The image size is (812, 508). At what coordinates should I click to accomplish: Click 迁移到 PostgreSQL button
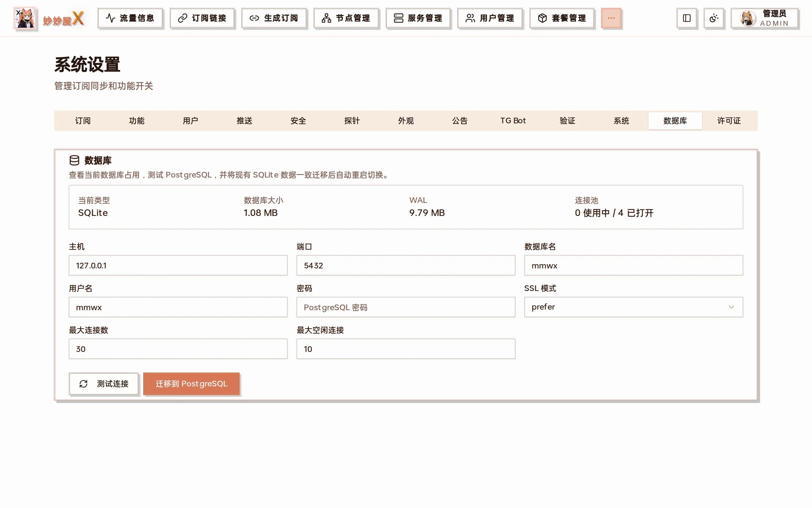(x=191, y=384)
